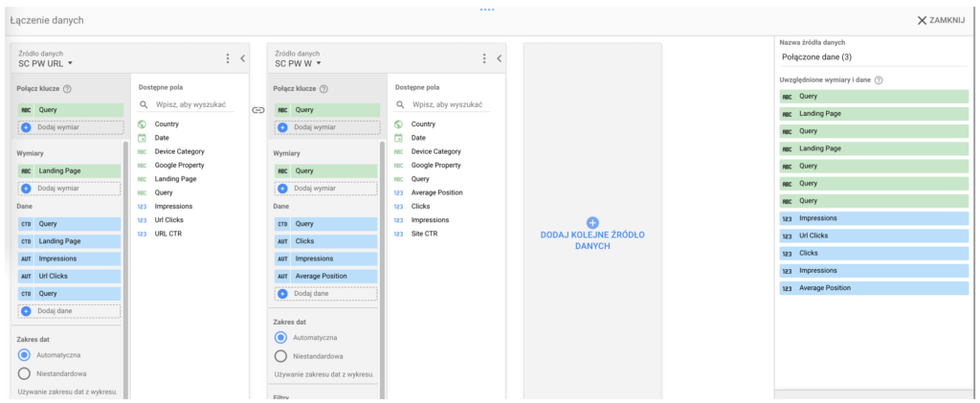Click help icon beside Połącz klucze in SC PW URL
The width and height of the screenshot is (980, 403).
pos(68,89)
